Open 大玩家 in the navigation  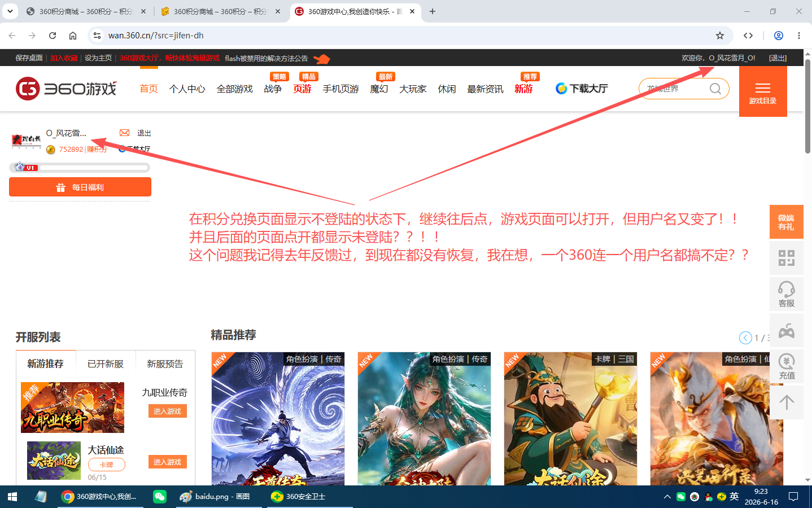coord(413,89)
